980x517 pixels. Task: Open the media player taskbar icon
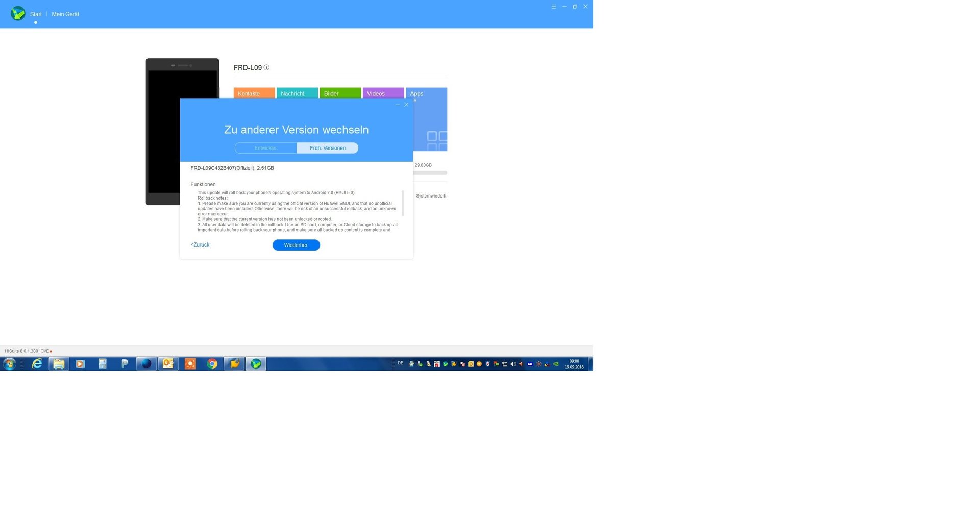coord(80,364)
